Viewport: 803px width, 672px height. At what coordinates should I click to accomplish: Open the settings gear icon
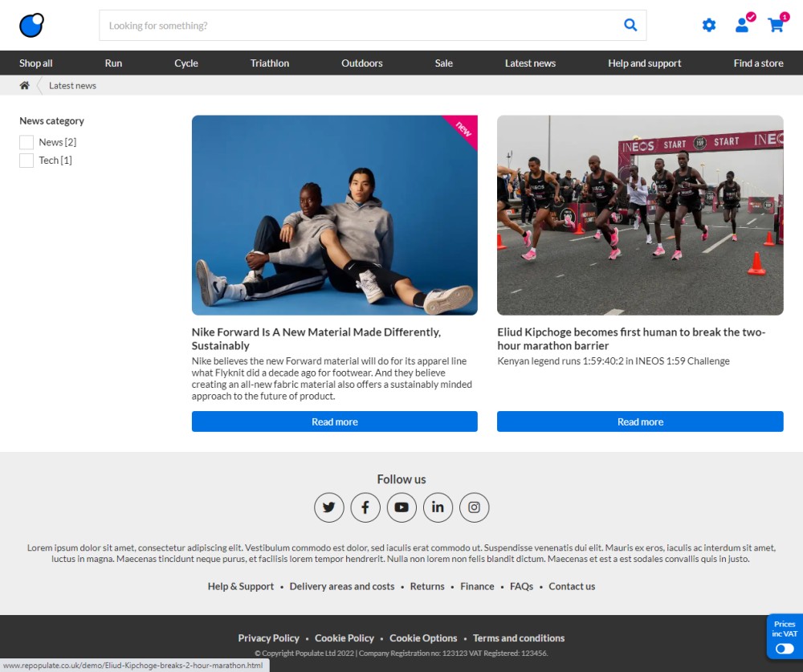tap(709, 25)
